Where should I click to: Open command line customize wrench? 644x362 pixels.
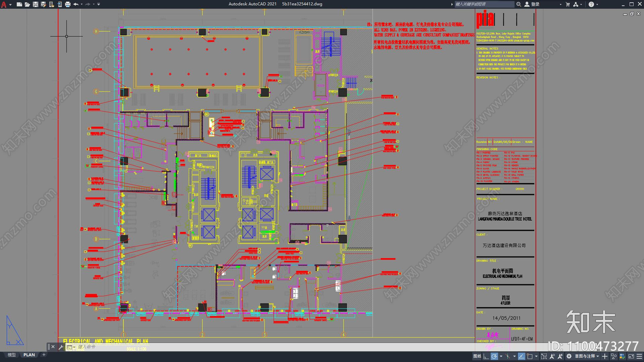pos(61,347)
